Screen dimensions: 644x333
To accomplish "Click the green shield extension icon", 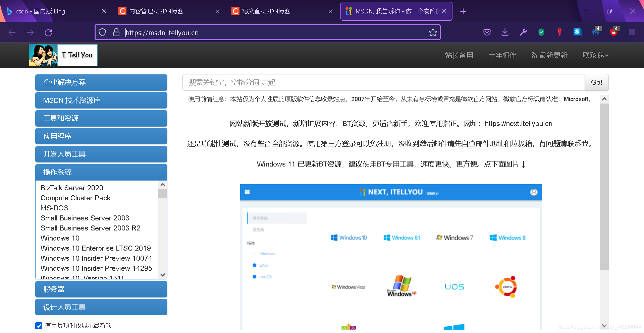I will pyautogui.click(x=541, y=32).
